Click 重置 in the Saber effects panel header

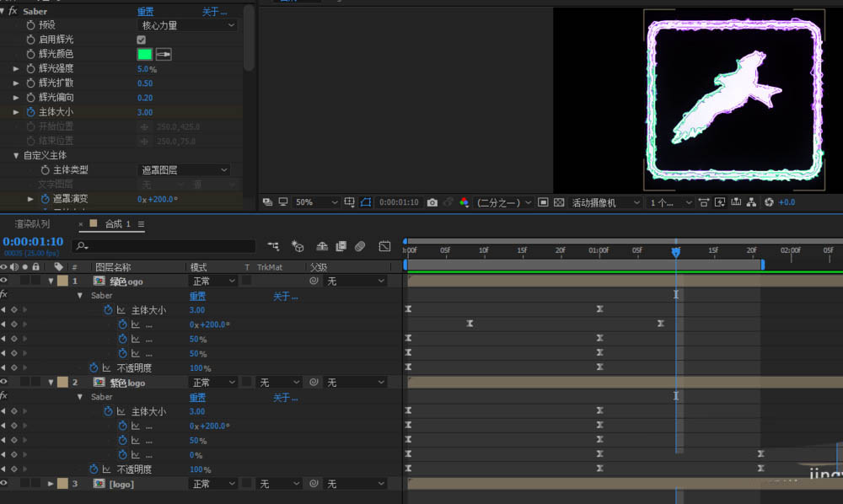[145, 11]
